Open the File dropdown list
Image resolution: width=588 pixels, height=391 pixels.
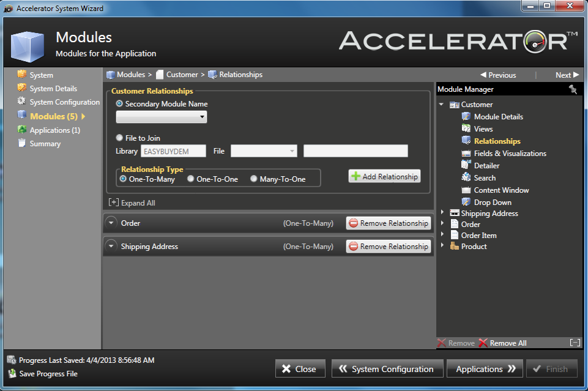coord(264,151)
